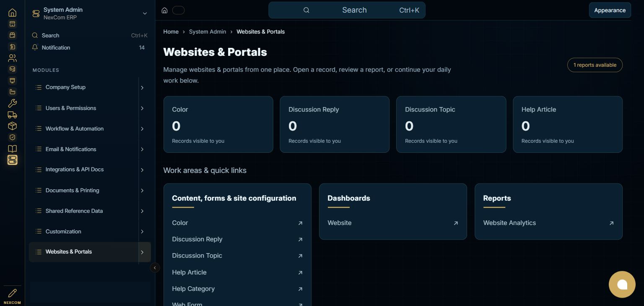Toggle the pill switch in the top bar
Screen dimensions: 644x306
click(178, 10)
